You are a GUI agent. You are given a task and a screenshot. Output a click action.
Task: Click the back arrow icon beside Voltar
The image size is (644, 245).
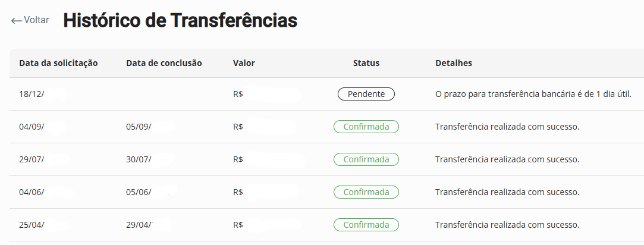(x=16, y=21)
